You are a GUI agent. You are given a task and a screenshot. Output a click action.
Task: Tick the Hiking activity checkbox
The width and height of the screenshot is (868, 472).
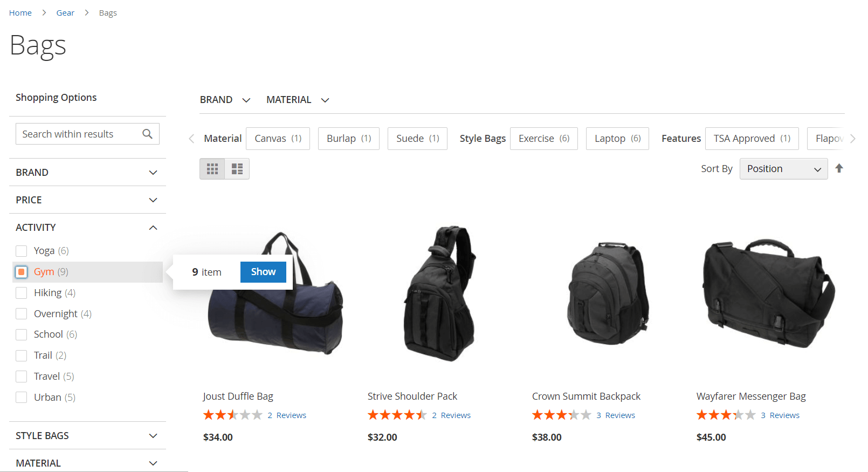(22, 293)
